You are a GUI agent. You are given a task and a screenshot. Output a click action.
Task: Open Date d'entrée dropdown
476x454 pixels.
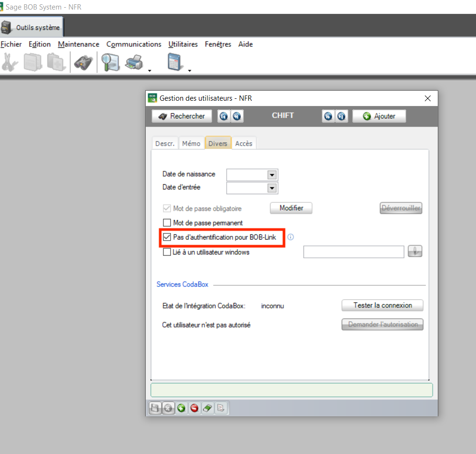pos(272,188)
